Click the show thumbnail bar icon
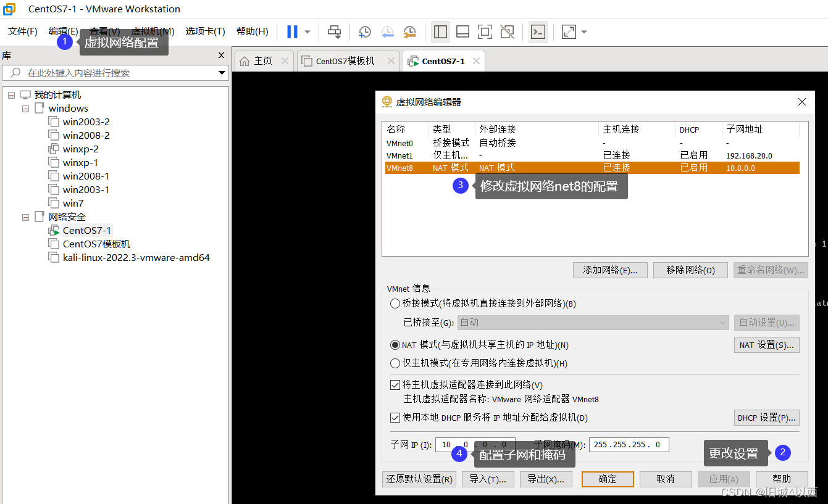Image resolution: width=828 pixels, height=504 pixels. 462,31
